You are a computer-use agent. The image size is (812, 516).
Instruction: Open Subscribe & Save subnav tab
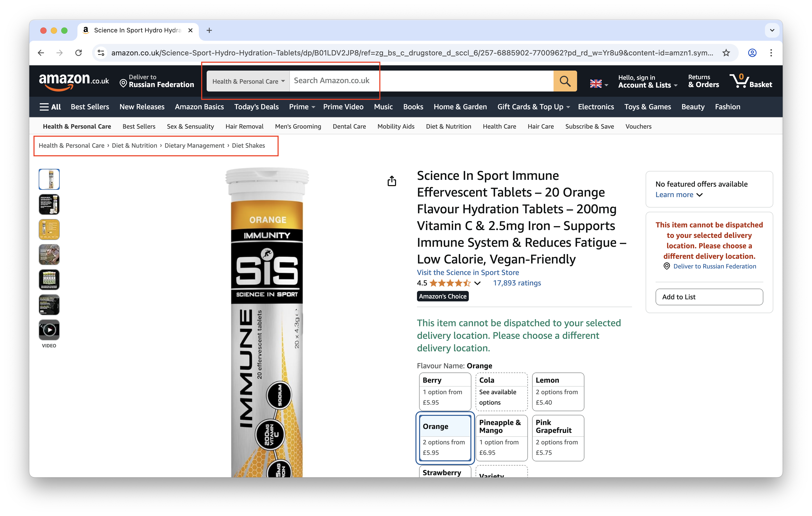tap(589, 127)
